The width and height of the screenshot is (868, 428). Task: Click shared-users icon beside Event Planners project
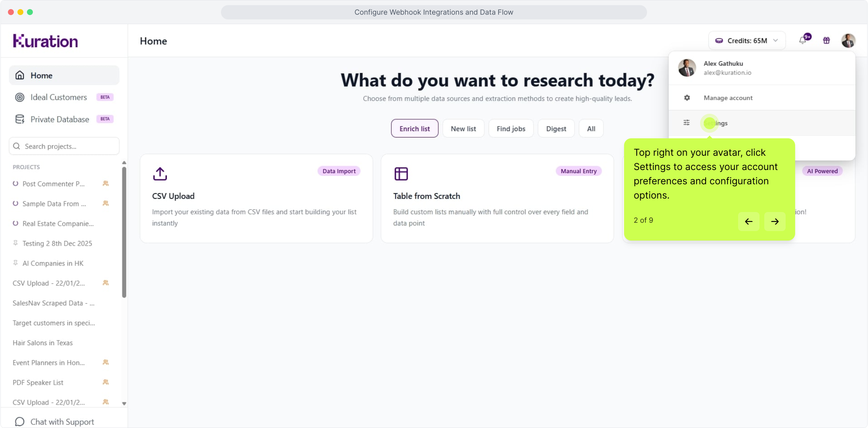coord(106,362)
